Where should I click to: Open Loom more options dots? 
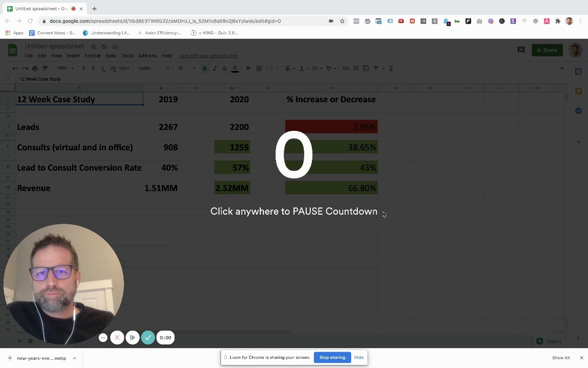103,337
